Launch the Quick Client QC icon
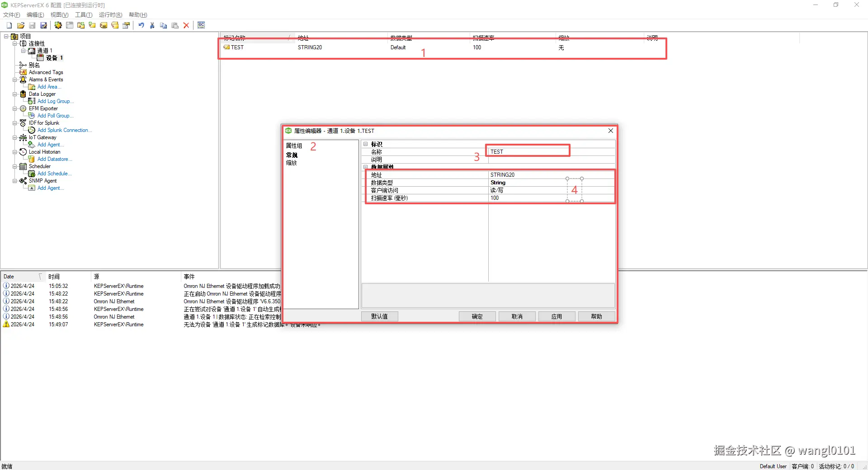The image size is (868, 470). [x=201, y=25]
